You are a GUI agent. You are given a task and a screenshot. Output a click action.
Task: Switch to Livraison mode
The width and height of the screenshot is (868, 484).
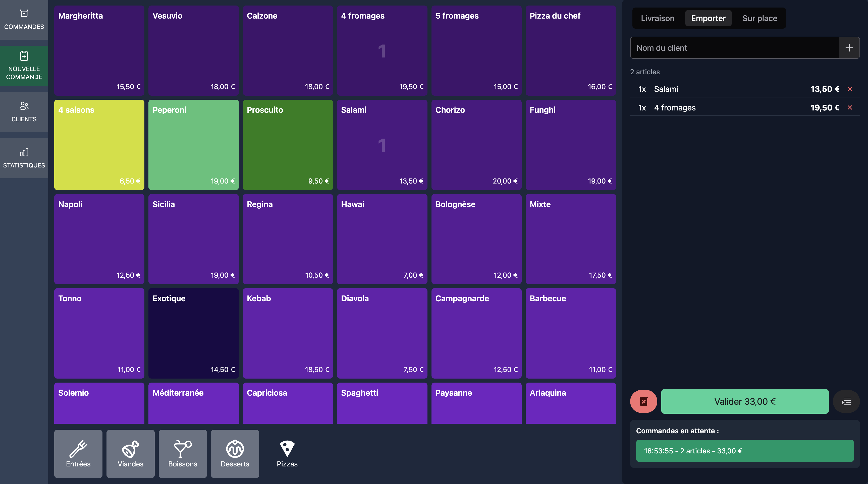coord(657,18)
